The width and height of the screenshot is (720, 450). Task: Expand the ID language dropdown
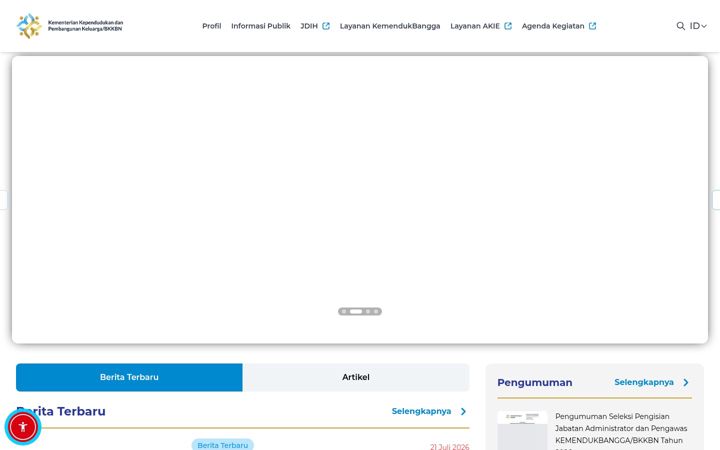coord(698,26)
